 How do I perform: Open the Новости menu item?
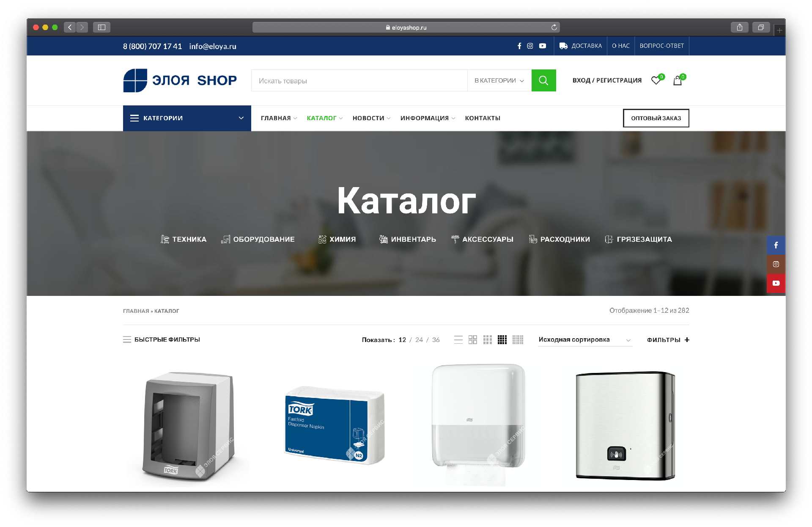pos(368,118)
